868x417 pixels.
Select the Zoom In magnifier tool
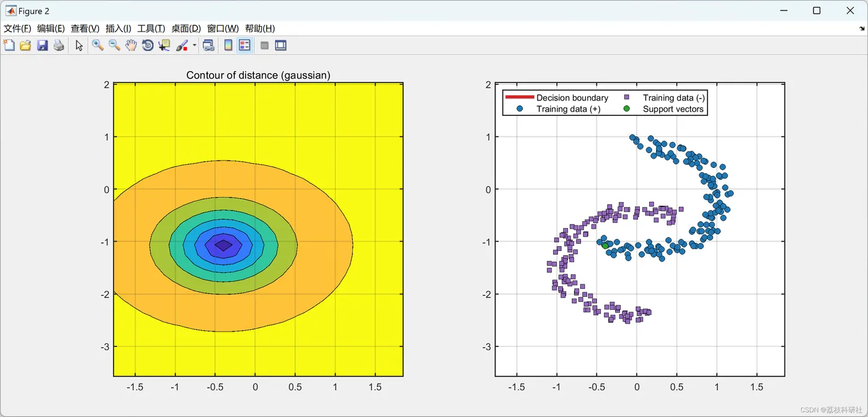coord(97,45)
